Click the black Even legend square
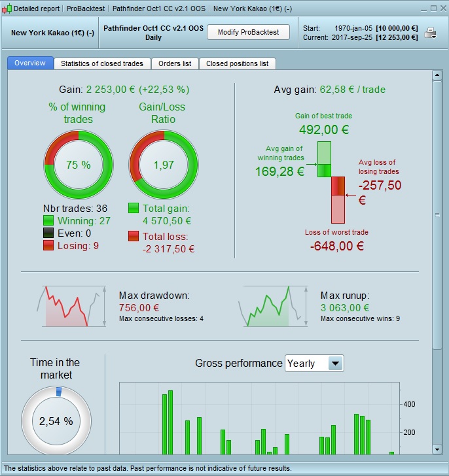The image size is (449, 476). click(x=48, y=233)
